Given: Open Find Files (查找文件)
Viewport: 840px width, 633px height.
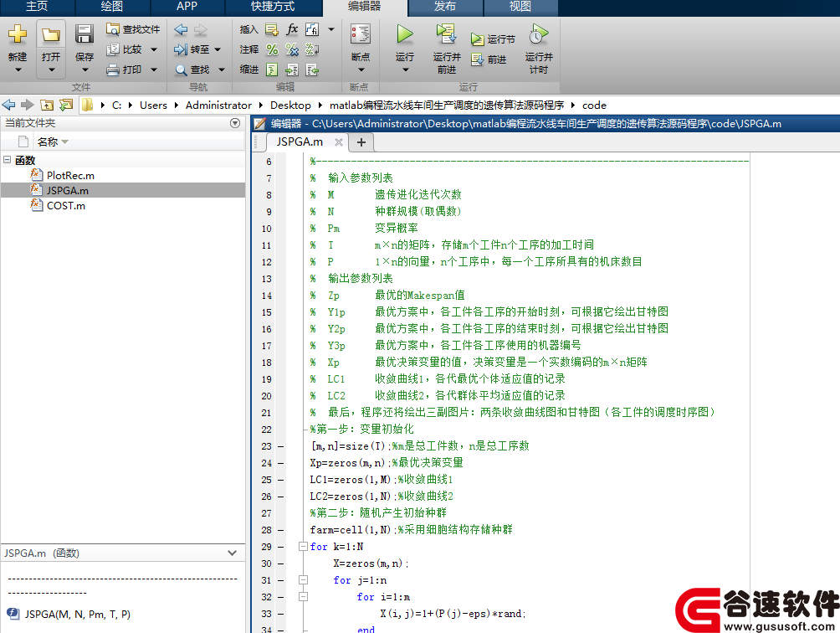Looking at the screenshot, I should point(133,29).
